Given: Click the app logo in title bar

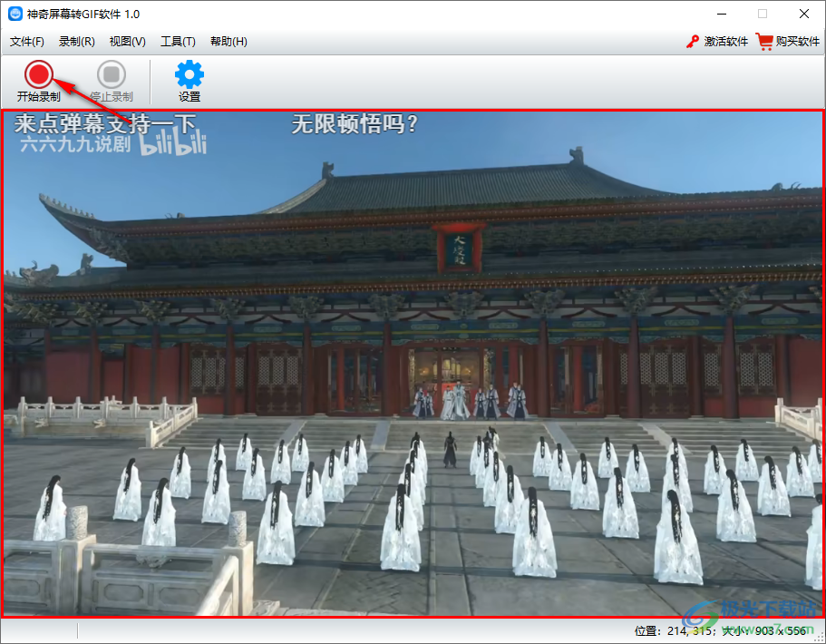Looking at the screenshot, I should [15, 14].
